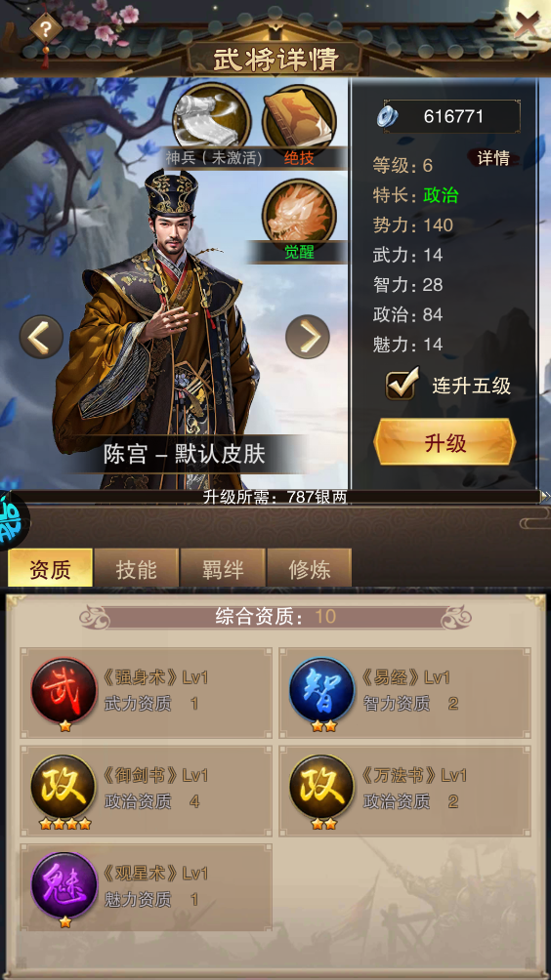Open the help question mark icon

click(x=45, y=28)
